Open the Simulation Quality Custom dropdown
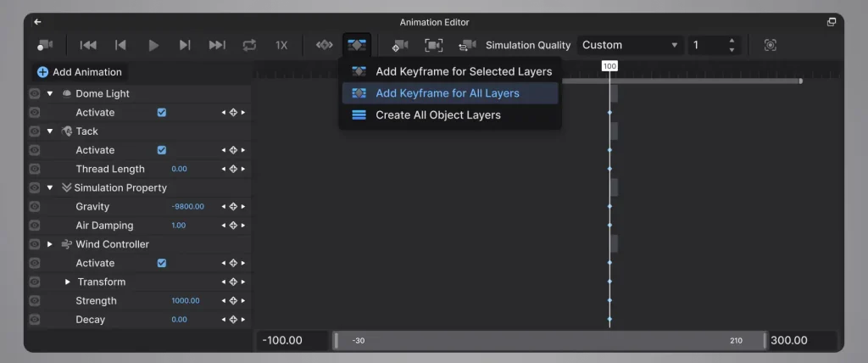 630,46
